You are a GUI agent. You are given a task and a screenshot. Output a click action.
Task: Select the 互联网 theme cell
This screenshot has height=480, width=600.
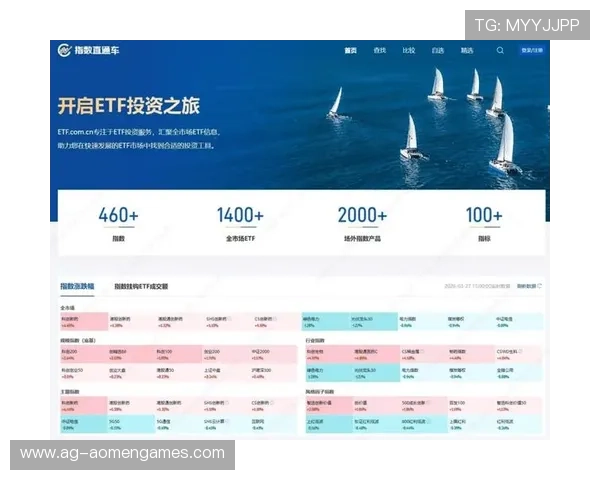[273, 424]
